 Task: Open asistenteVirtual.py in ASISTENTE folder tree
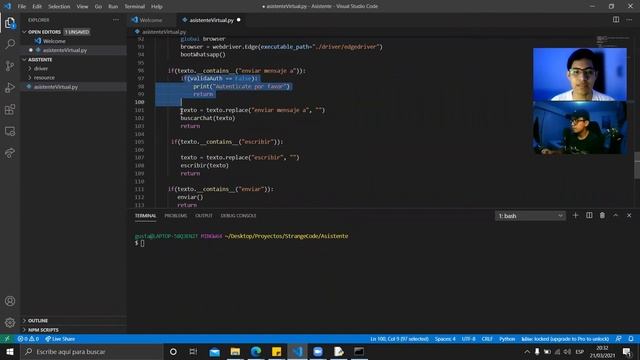(x=74, y=87)
